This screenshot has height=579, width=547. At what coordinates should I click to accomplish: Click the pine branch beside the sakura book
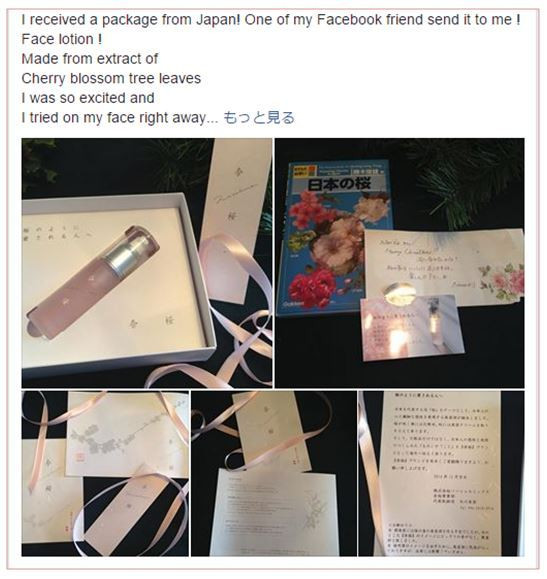point(465,181)
